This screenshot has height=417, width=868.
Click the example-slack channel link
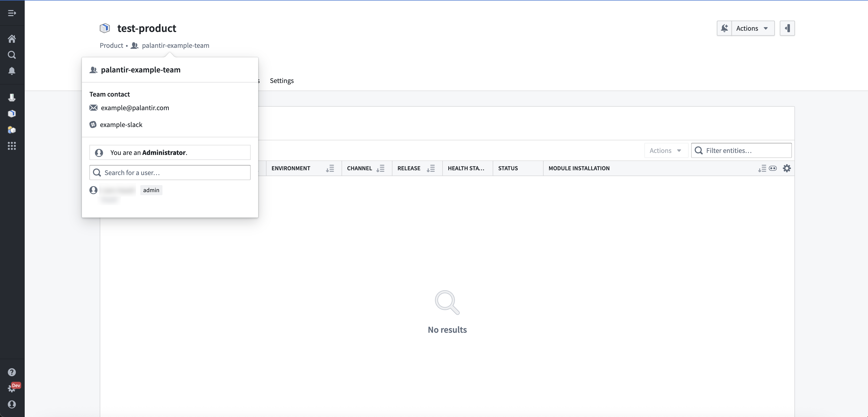[x=121, y=125]
